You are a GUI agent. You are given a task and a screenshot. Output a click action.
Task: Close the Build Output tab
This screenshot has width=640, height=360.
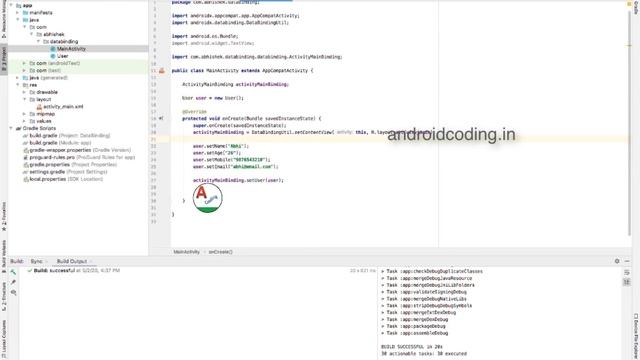[x=91, y=261]
